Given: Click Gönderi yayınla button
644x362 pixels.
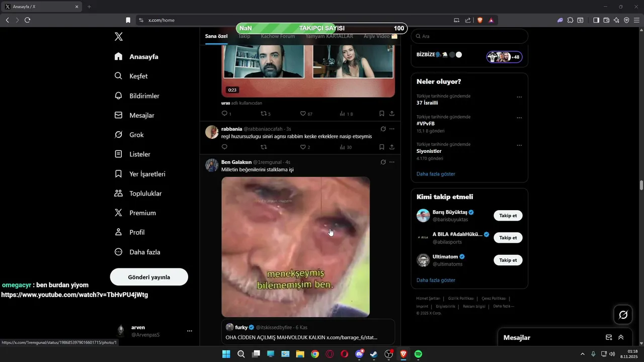Looking at the screenshot, I should (149, 277).
